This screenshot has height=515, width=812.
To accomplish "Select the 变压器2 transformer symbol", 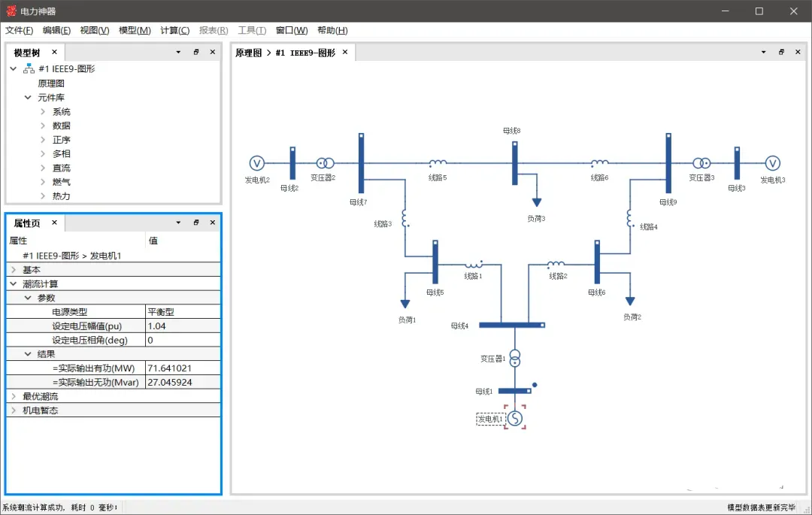I will coord(326,163).
